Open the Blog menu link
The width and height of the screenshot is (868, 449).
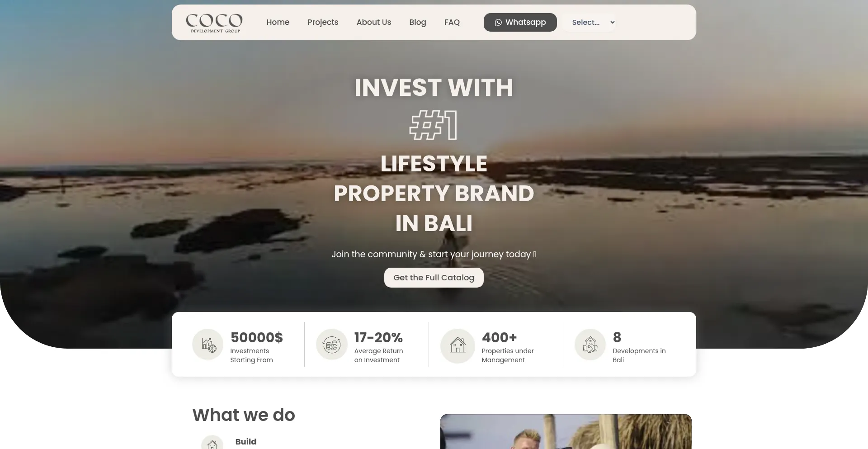[x=418, y=22]
